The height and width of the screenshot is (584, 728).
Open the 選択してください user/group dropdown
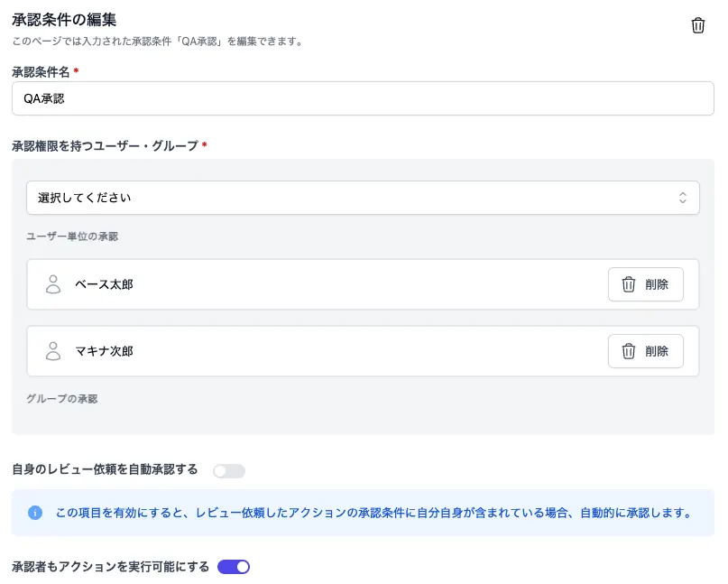(363, 198)
